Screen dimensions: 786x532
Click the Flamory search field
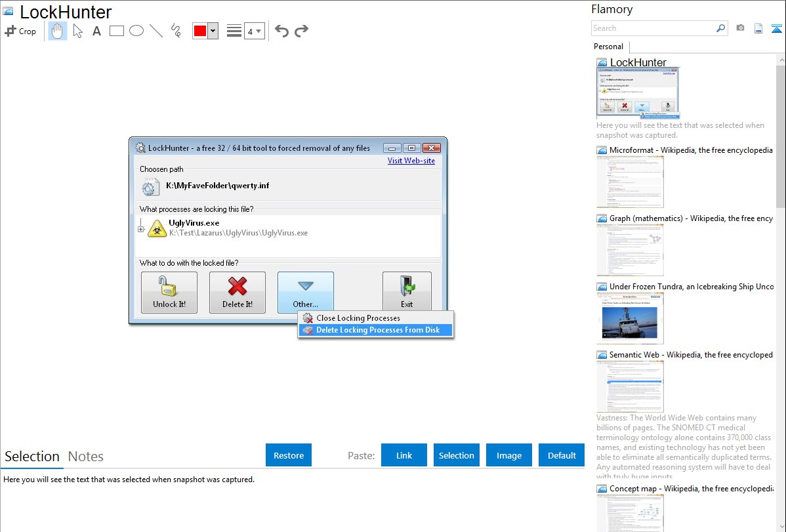pos(653,28)
